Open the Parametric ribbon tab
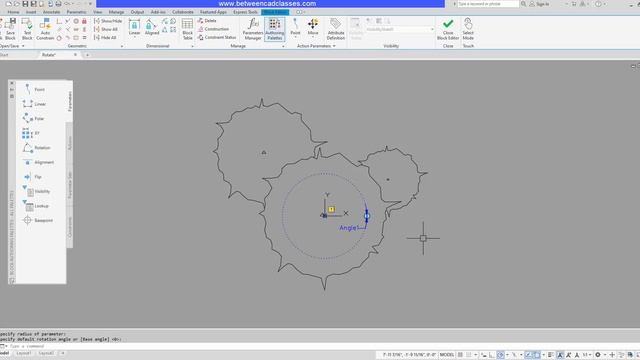 (76, 12)
